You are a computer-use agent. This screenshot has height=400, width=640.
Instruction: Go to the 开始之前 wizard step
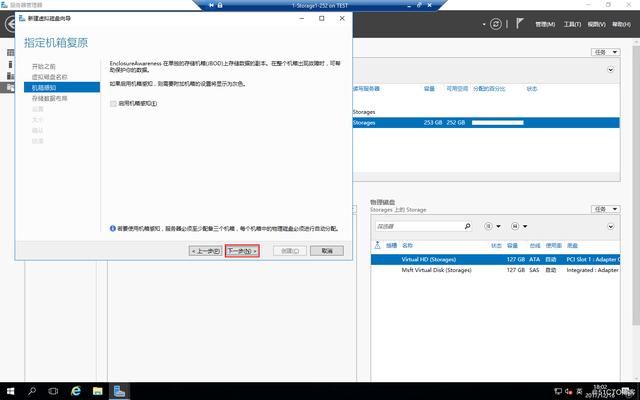[44, 66]
